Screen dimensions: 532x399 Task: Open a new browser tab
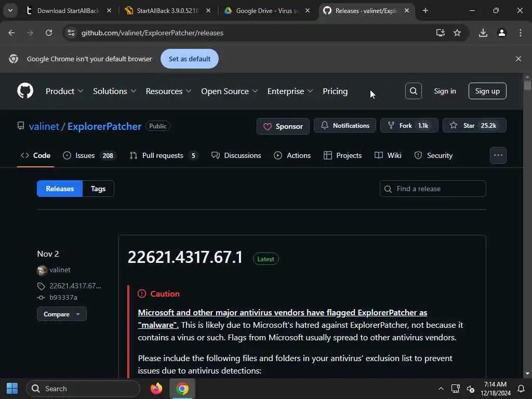[x=425, y=10]
